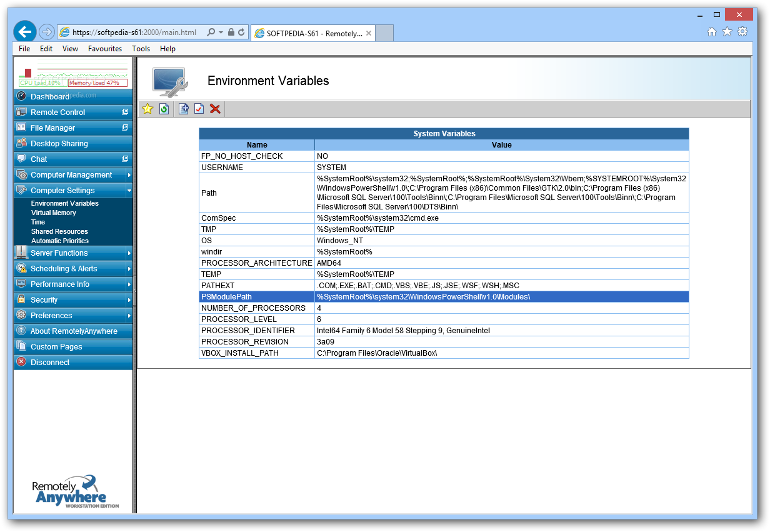Click the File Manager panel icon in sidebar
The height and width of the screenshot is (532, 770).
[21, 128]
